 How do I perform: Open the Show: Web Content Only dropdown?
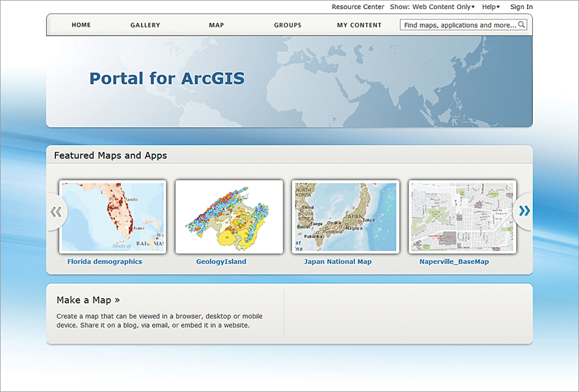[x=432, y=7]
